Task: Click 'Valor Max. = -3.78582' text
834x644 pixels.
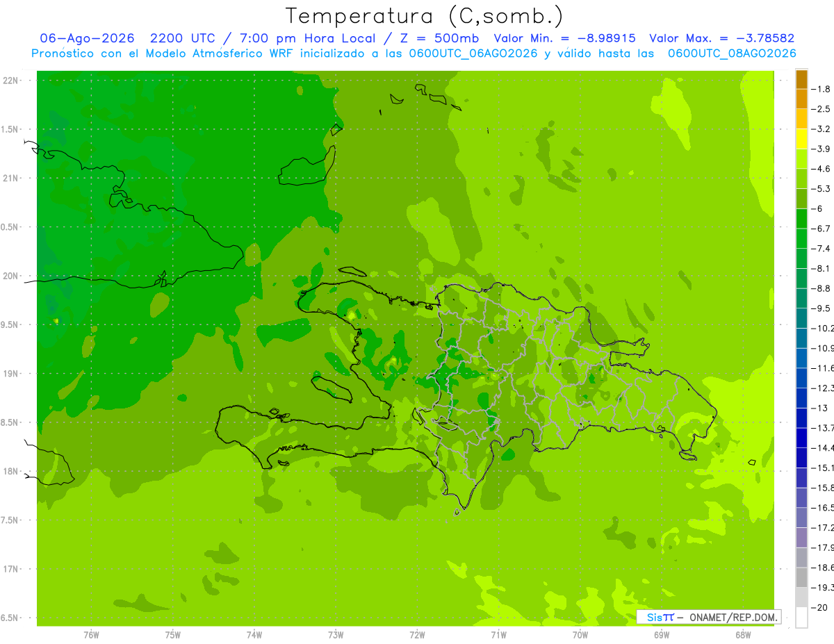Action: pos(722,38)
